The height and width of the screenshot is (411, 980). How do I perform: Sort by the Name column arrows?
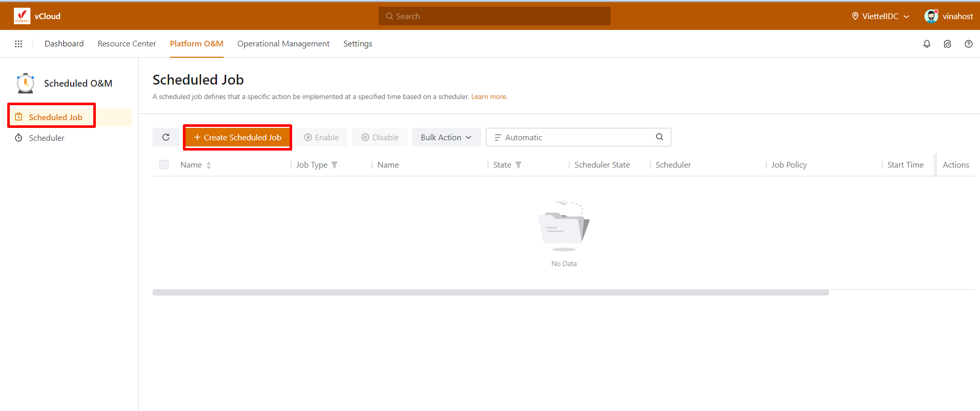[209, 165]
